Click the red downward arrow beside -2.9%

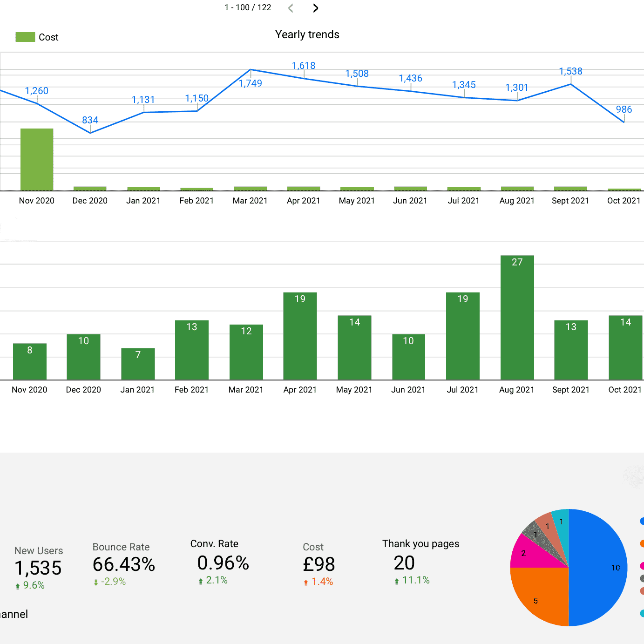(95, 582)
